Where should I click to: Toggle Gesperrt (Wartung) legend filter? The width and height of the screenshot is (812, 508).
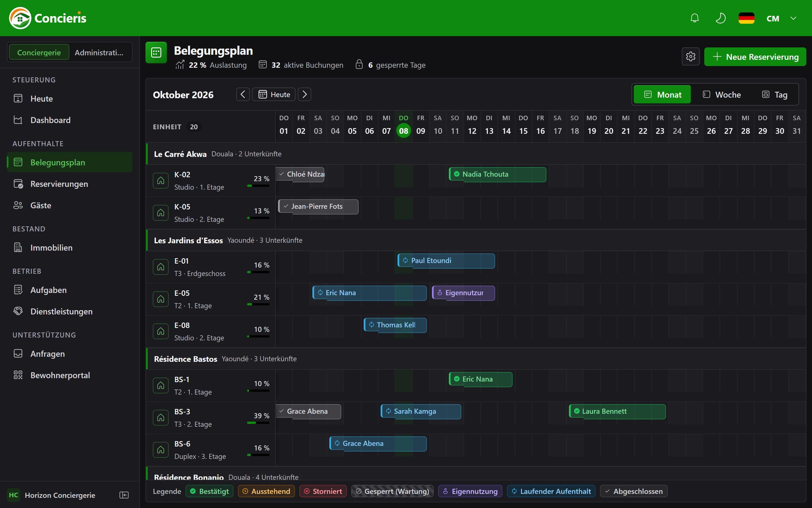[x=392, y=491]
